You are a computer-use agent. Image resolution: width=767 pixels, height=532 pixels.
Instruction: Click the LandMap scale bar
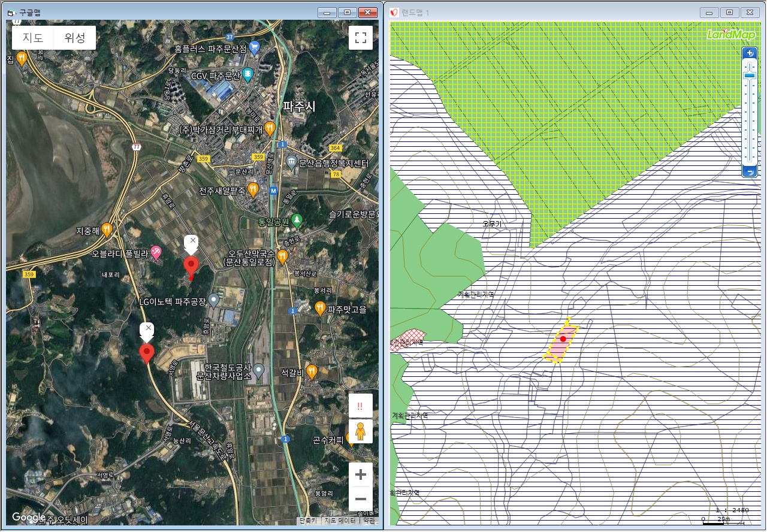pos(723,523)
